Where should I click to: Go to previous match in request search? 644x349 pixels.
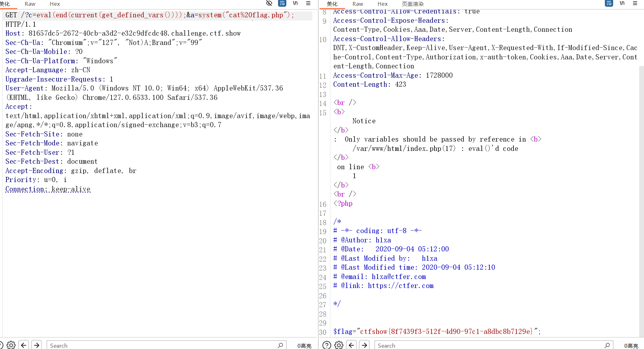pyautogui.click(x=24, y=345)
